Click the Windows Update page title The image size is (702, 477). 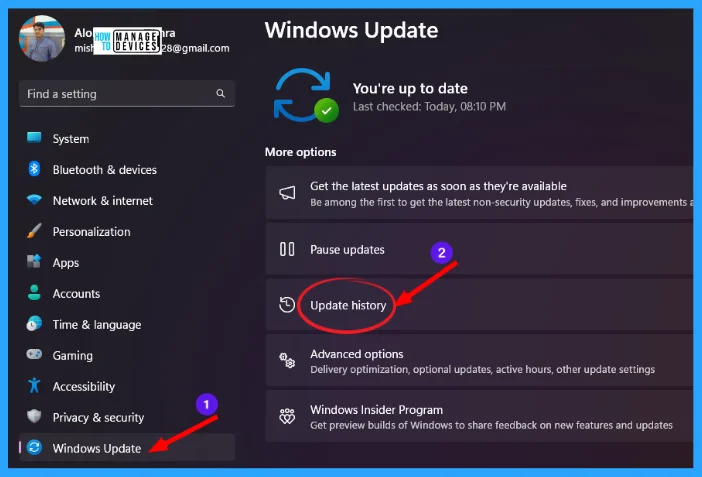pyautogui.click(x=351, y=30)
